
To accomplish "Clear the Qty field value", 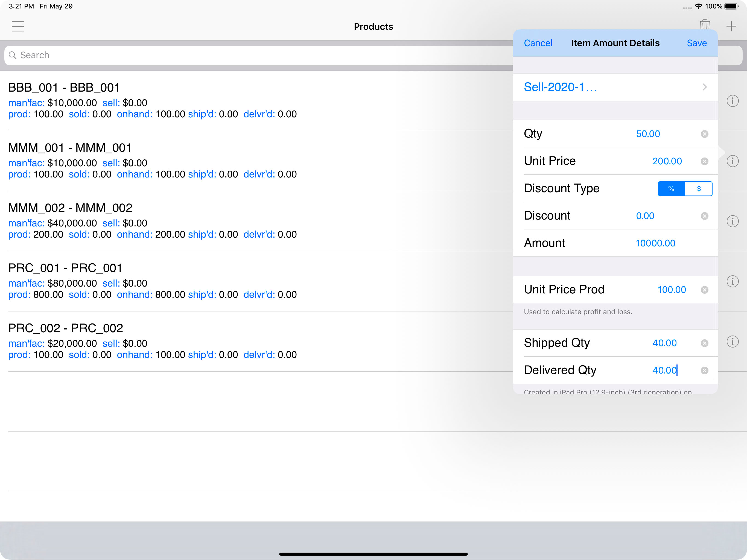I will (704, 134).
